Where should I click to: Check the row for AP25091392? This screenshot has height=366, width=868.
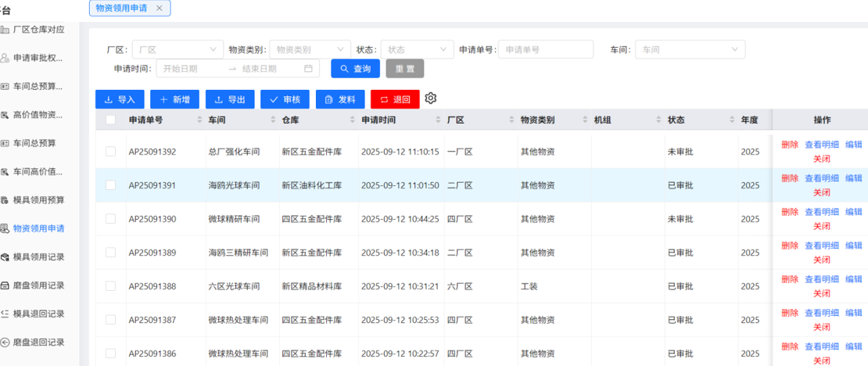pyautogui.click(x=110, y=152)
